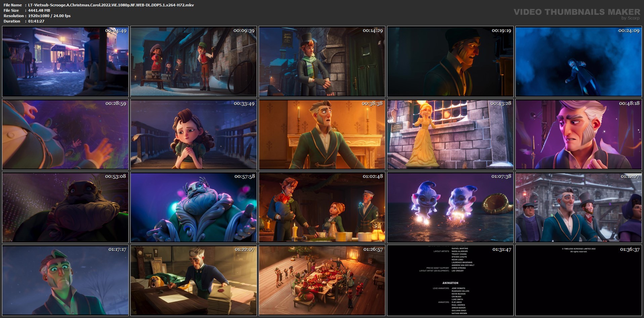Open the frame at 00:33:49
The height and width of the screenshot is (318, 644).
pos(194,134)
